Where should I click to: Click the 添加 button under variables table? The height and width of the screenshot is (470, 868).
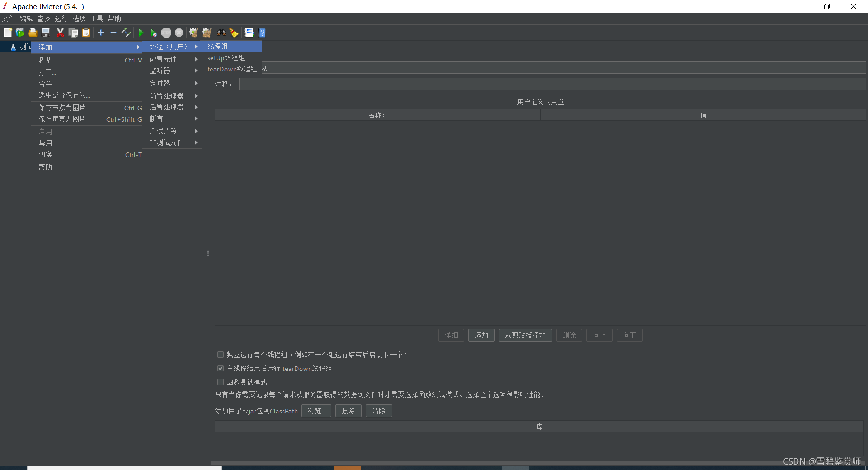tap(481, 335)
